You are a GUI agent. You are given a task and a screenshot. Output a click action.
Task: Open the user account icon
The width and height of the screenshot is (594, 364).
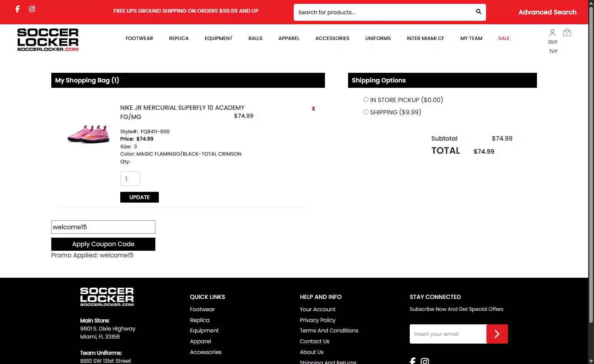(x=552, y=32)
